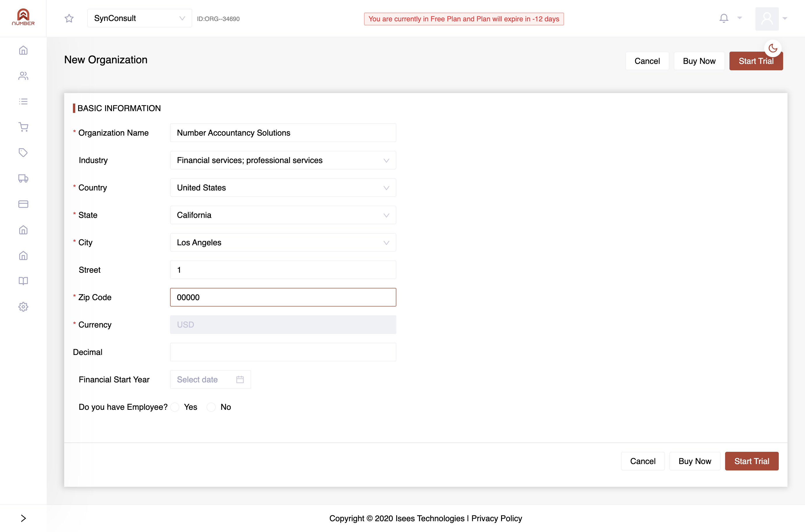This screenshot has height=532, width=805.
Task: Click the Number logo icon
Action: [23, 17]
